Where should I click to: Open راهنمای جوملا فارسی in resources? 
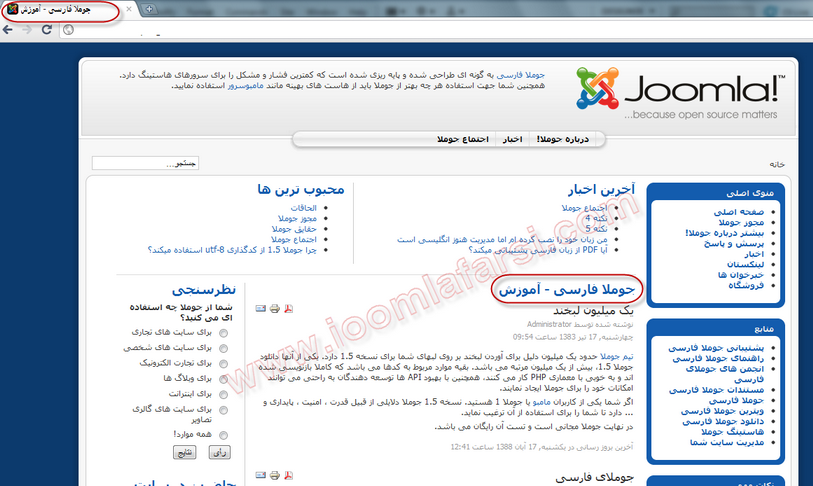718,358
